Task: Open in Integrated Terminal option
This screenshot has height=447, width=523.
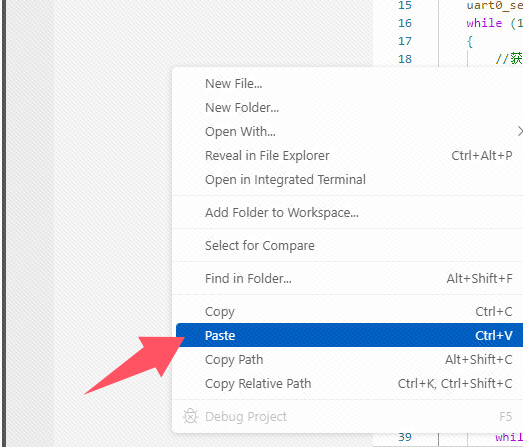Action: 348,180
